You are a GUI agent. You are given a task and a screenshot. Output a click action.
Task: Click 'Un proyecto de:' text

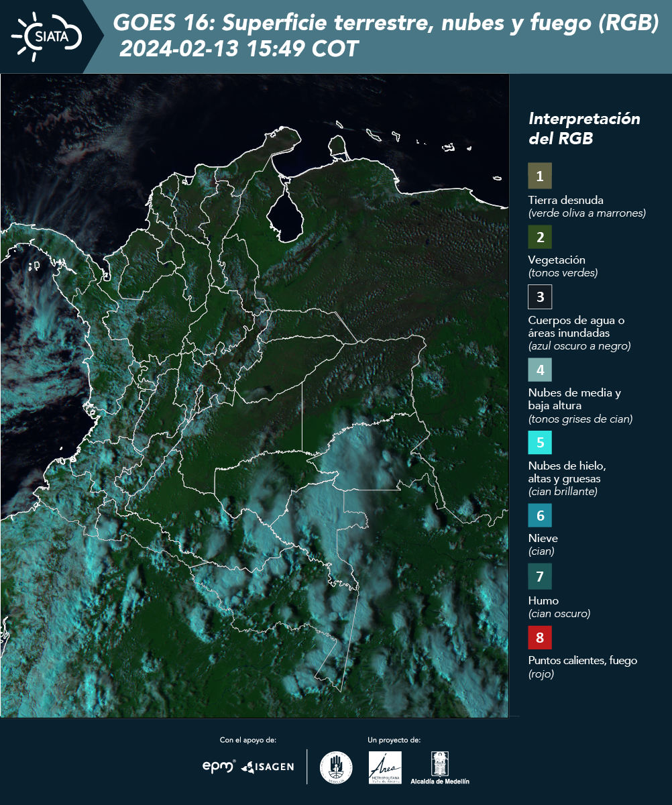click(x=394, y=740)
